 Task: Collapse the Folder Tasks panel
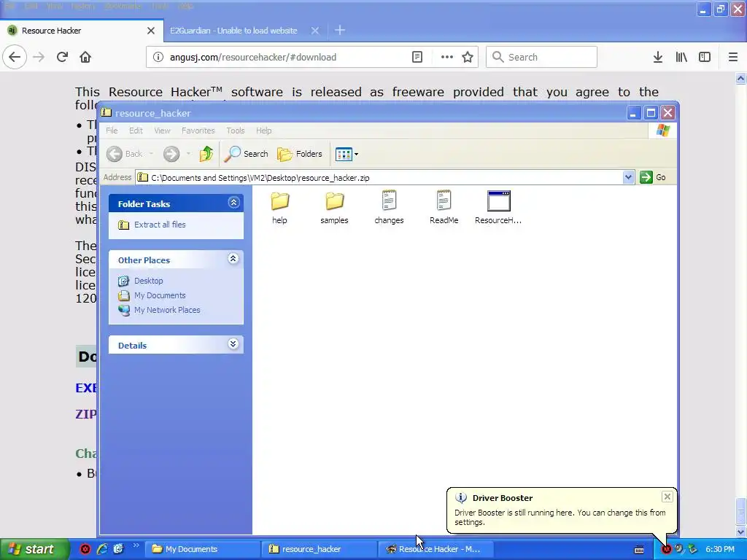(x=233, y=203)
